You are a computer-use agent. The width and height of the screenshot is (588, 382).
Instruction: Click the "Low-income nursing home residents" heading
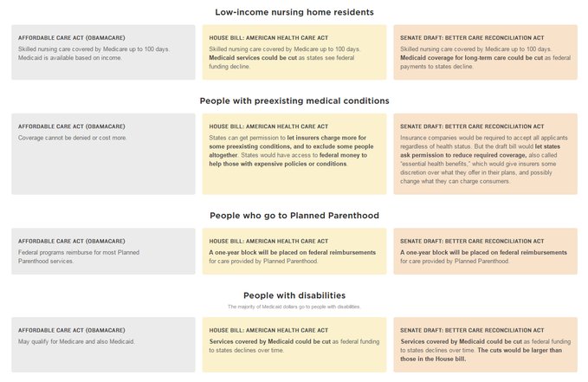294,12
